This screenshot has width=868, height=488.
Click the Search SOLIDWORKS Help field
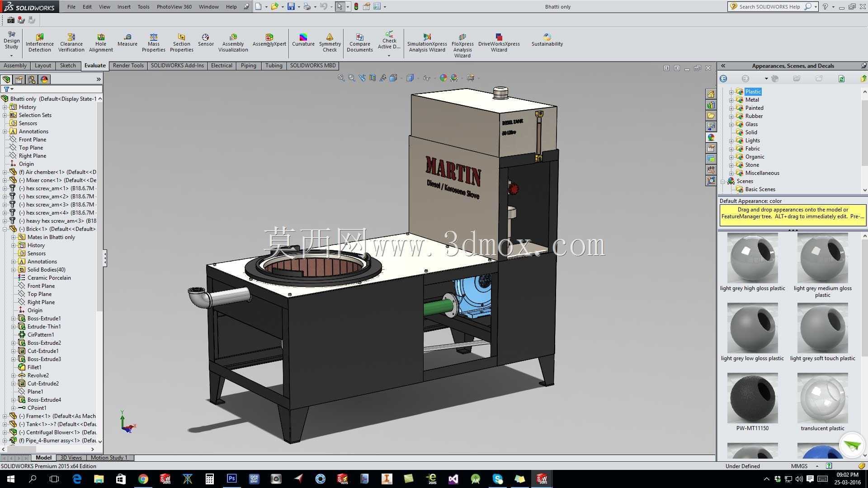[x=770, y=7]
